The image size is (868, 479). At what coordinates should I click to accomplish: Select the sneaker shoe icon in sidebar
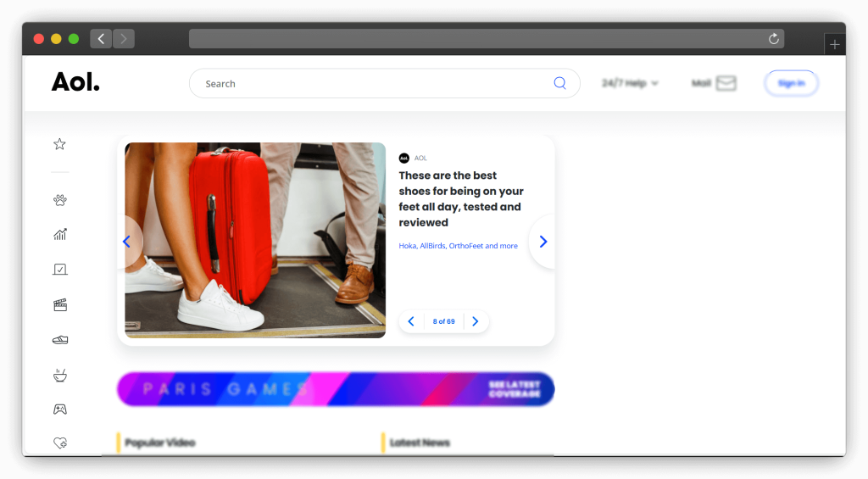(x=59, y=340)
